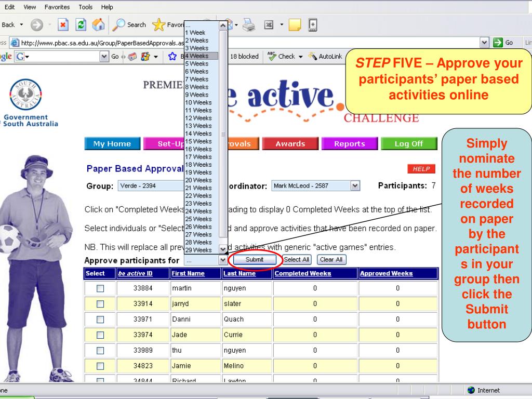The height and width of the screenshot is (399, 532).
Task: Click the Clear All button
Action: (331, 260)
